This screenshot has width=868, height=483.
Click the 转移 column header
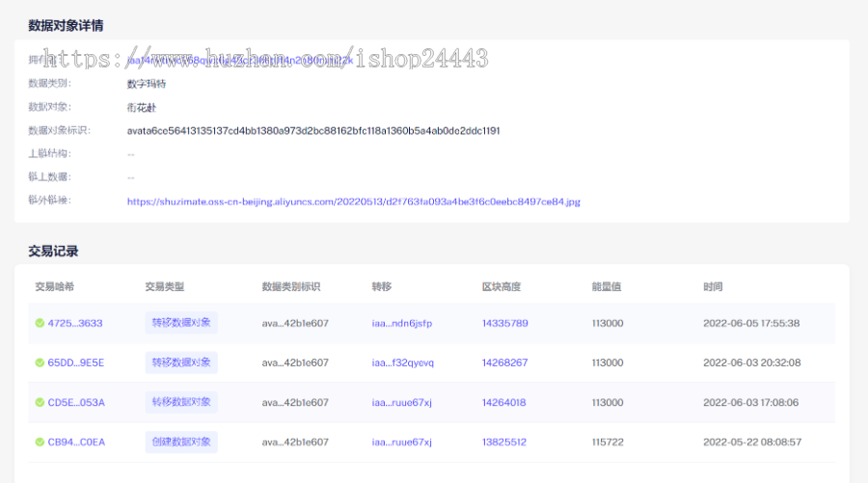tap(381, 286)
